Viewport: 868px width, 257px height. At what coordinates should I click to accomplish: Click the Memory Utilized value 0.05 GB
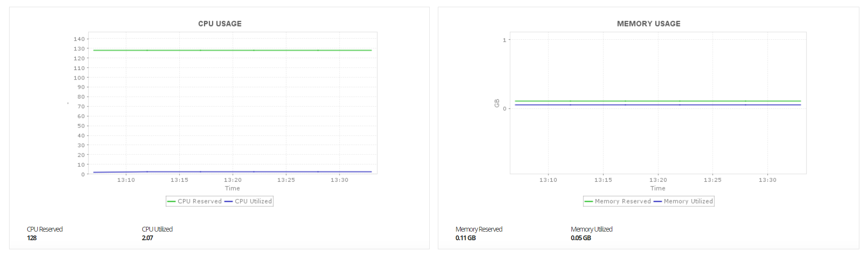[x=581, y=238]
